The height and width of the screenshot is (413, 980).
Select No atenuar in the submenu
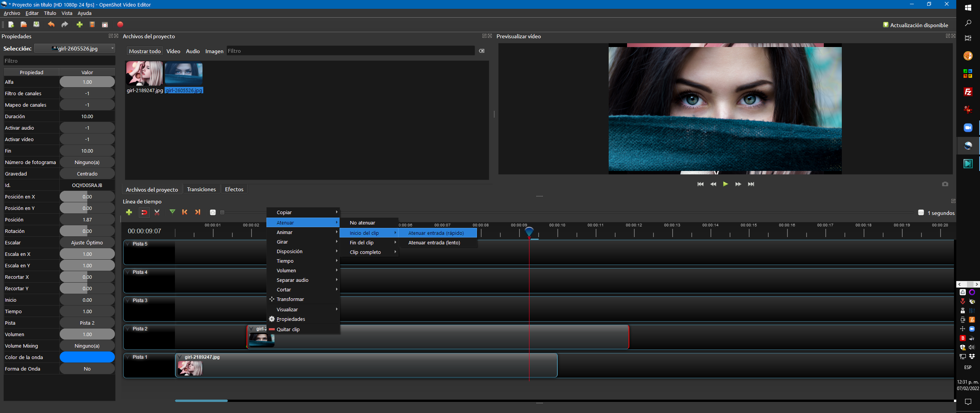coord(369,223)
